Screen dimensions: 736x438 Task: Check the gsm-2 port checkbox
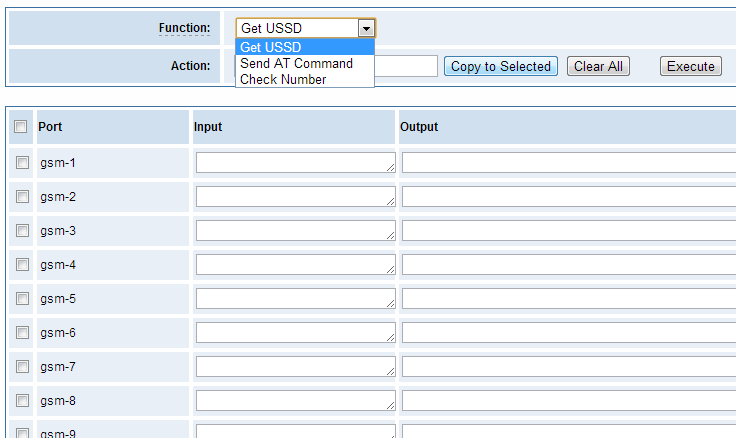coord(22,196)
